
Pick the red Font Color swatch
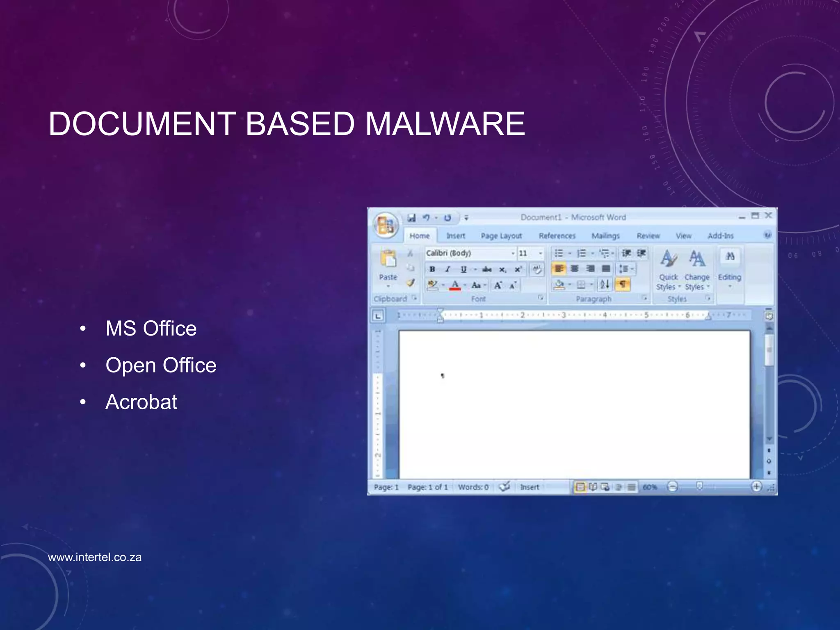pos(455,285)
